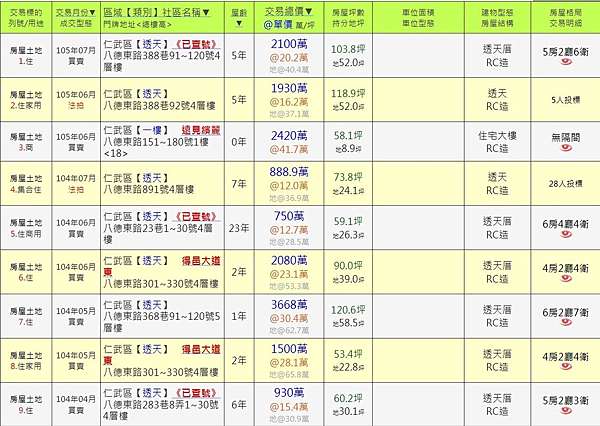Click 4.集合住 land use cell
Viewport: 600px width, 426px height.
tap(26, 189)
